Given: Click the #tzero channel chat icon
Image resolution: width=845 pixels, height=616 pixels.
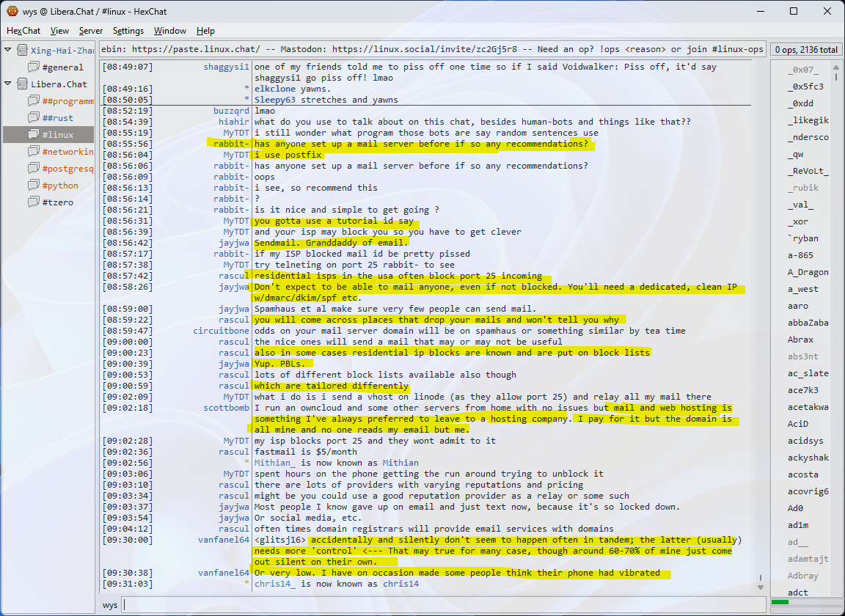Looking at the screenshot, I should point(34,202).
